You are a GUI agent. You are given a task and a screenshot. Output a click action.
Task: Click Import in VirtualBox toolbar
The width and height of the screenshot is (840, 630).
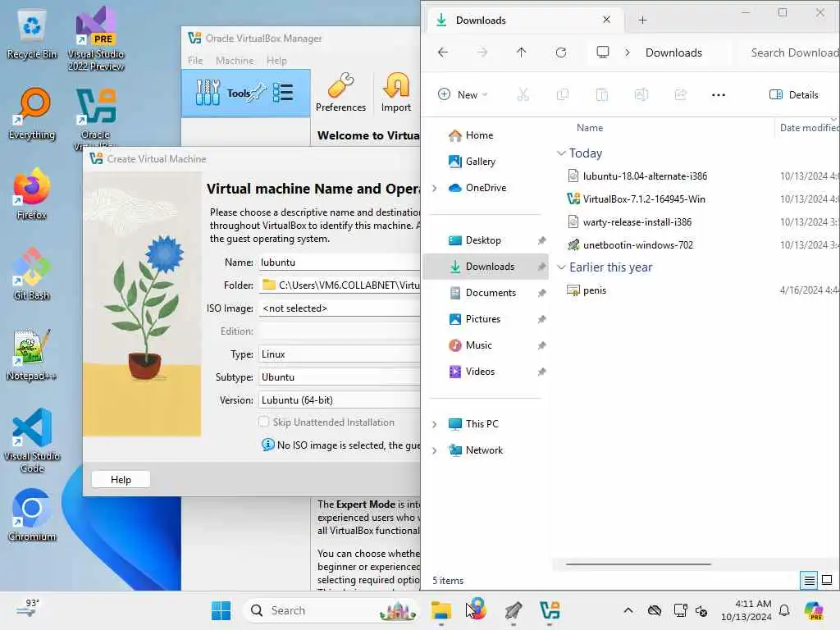(x=396, y=94)
